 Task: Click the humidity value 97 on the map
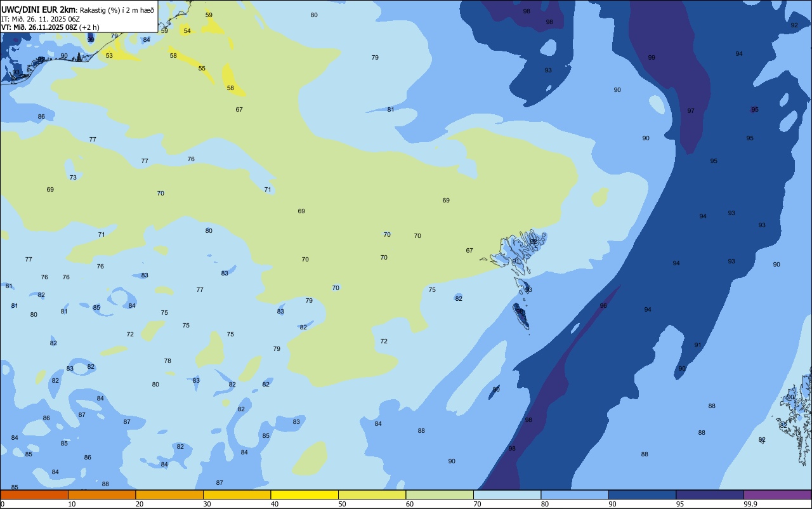click(691, 111)
